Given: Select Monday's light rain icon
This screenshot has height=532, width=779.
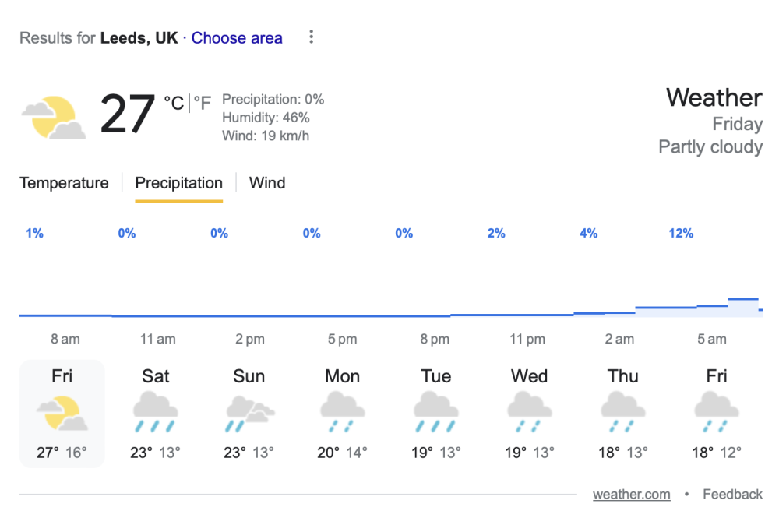Looking at the screenshot, I should point(342,412).
